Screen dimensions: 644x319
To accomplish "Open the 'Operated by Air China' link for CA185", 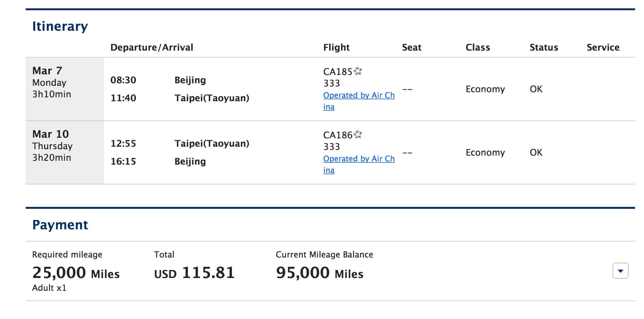I will 359,101.
